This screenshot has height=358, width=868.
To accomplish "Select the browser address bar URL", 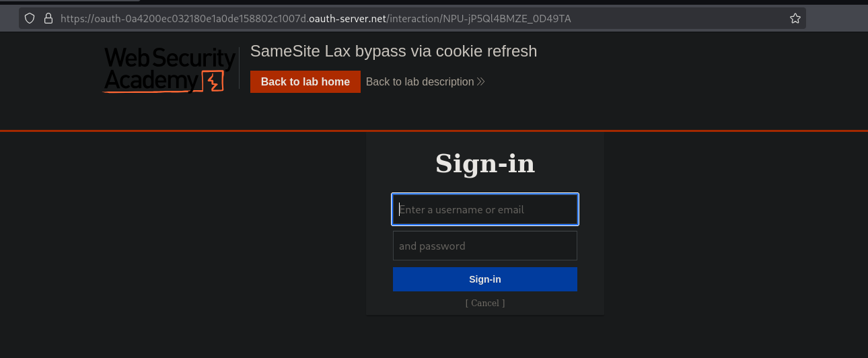I will pyautogui.click(x=404, y=19).
